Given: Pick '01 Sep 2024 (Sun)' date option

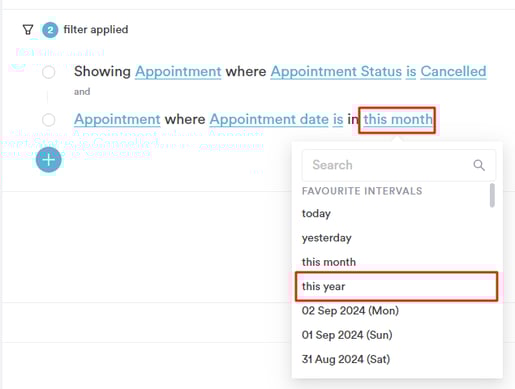Looking at the screenshot, I should pyautogui.click(x=347, y=335).
